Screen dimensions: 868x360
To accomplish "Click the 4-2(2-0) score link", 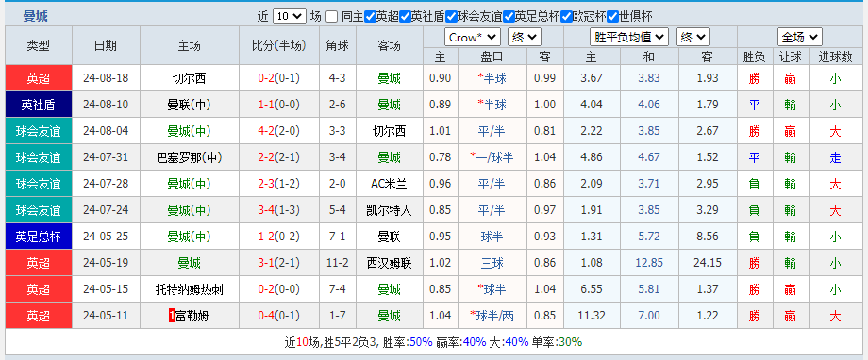I will pyautogui.click(x=279, y=131).
